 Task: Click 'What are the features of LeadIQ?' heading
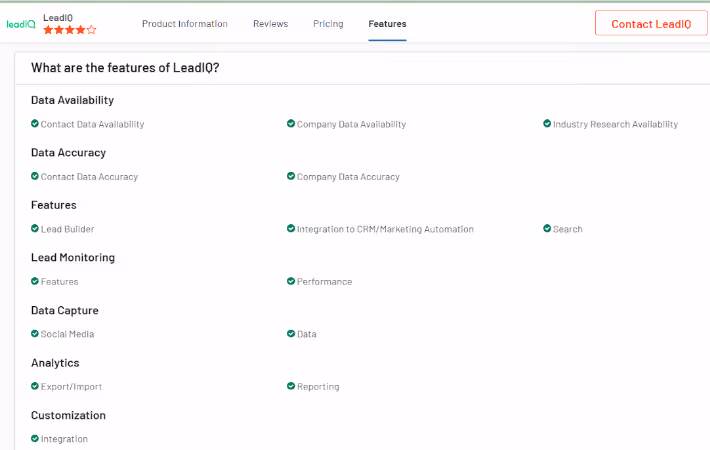click(125, 68)
